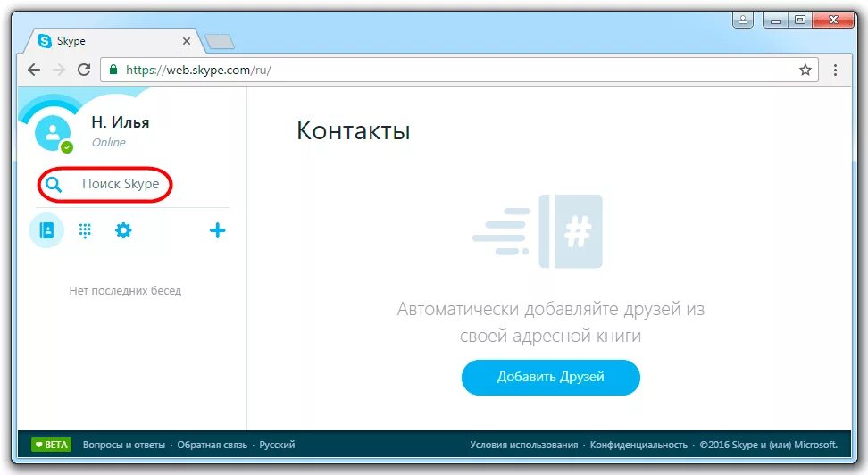
Task: Click the green secure padlock icon
Action: point(113,70)
